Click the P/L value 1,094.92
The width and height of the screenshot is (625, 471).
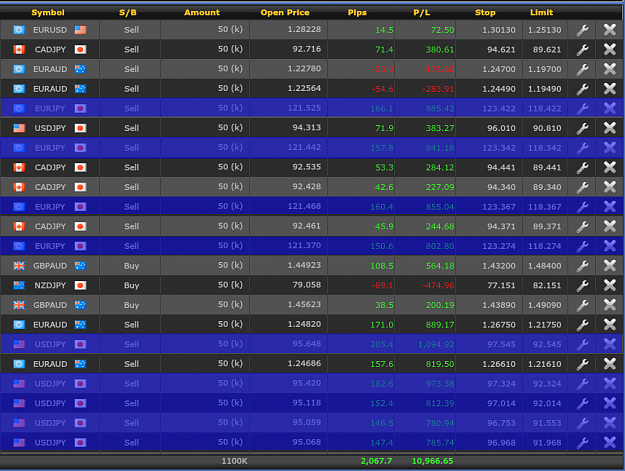tap(436, 344)
